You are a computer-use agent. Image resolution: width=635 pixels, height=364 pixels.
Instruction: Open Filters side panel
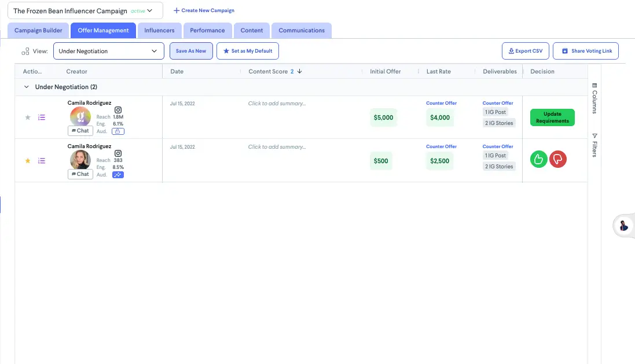coord(594,145)
